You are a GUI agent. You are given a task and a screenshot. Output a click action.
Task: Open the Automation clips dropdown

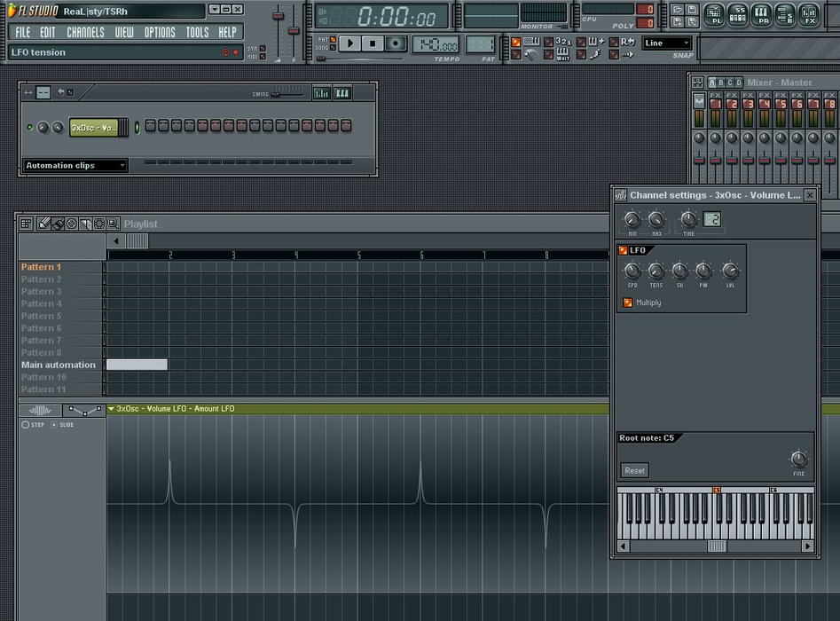pos(75,166)
